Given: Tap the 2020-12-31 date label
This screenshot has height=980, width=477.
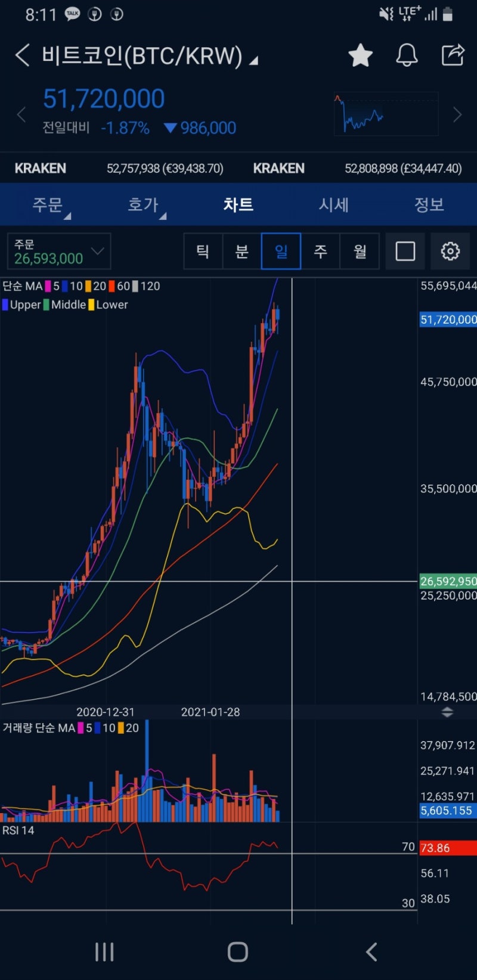Looking at the screenshot, I should (106, 712).
